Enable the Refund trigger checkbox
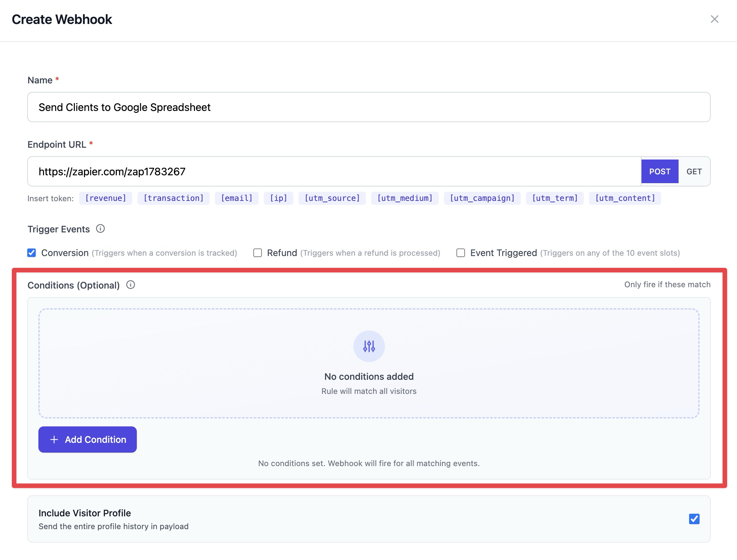737x560 pixels. (258, 253)
